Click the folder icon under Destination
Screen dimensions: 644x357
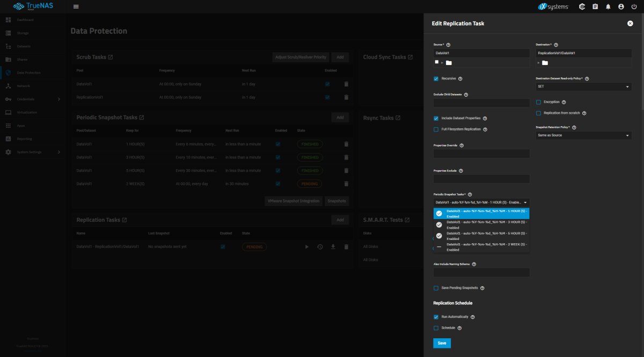pos(545,63)
